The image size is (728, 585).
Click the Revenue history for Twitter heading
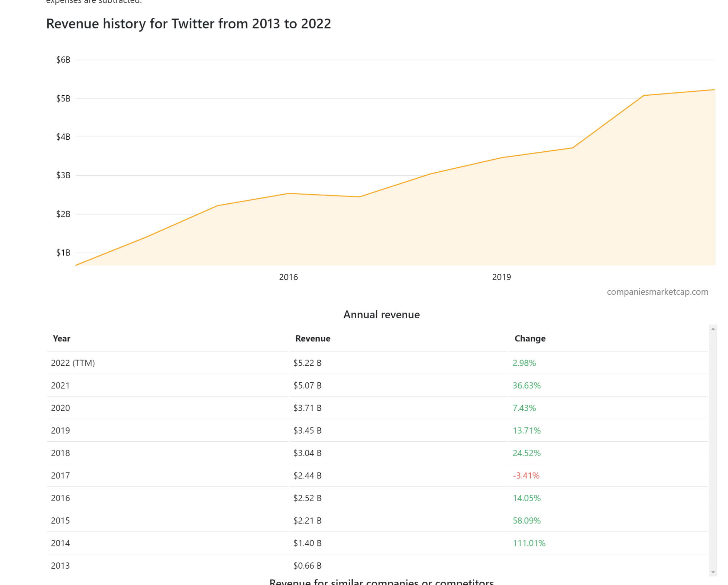point(189,24)
